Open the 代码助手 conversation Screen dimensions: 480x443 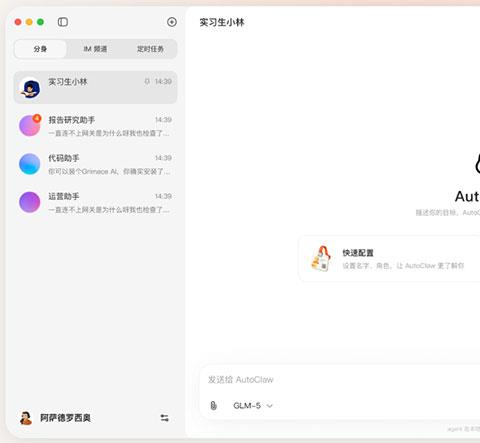click(x=95, y=164)
